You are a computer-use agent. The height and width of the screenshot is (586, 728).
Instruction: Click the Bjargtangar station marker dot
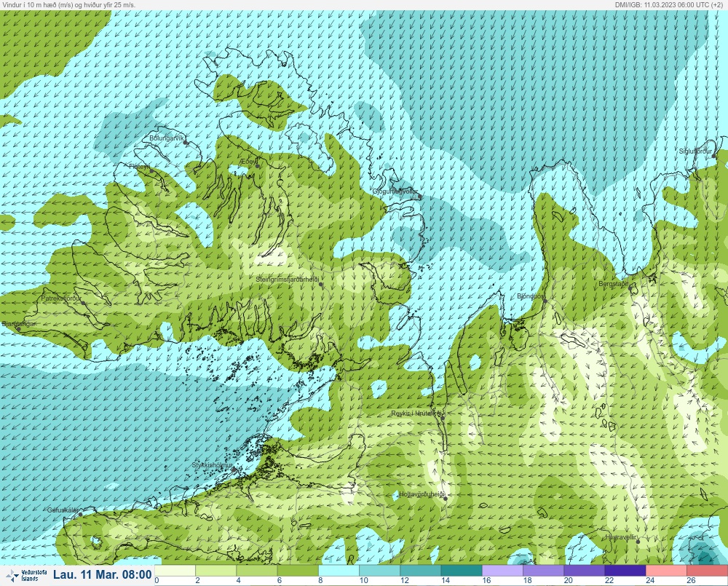[19, 329]
